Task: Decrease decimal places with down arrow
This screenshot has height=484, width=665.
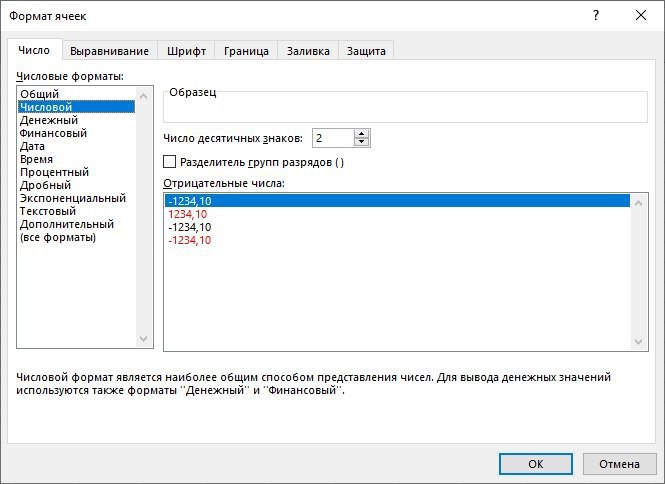Action: 361,143
